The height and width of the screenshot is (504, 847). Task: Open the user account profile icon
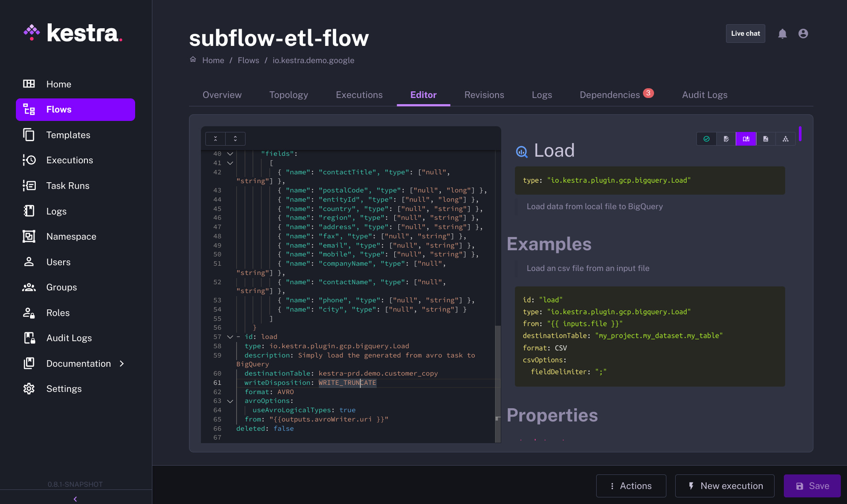(x=803, y=34)
